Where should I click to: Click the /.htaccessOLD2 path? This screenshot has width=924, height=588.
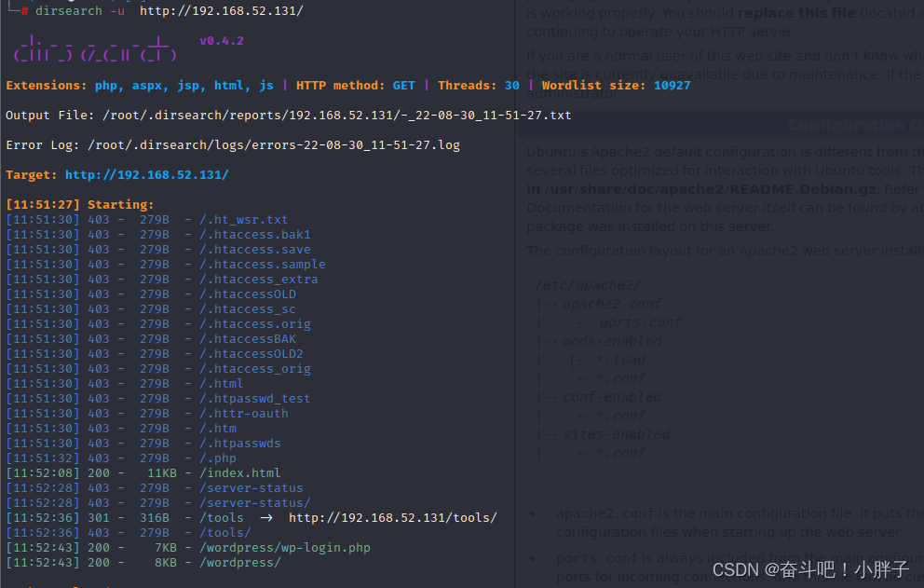[251, 354]
